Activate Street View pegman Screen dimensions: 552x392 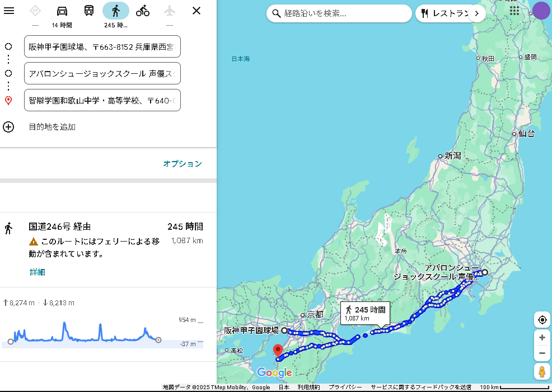[542, 372]
